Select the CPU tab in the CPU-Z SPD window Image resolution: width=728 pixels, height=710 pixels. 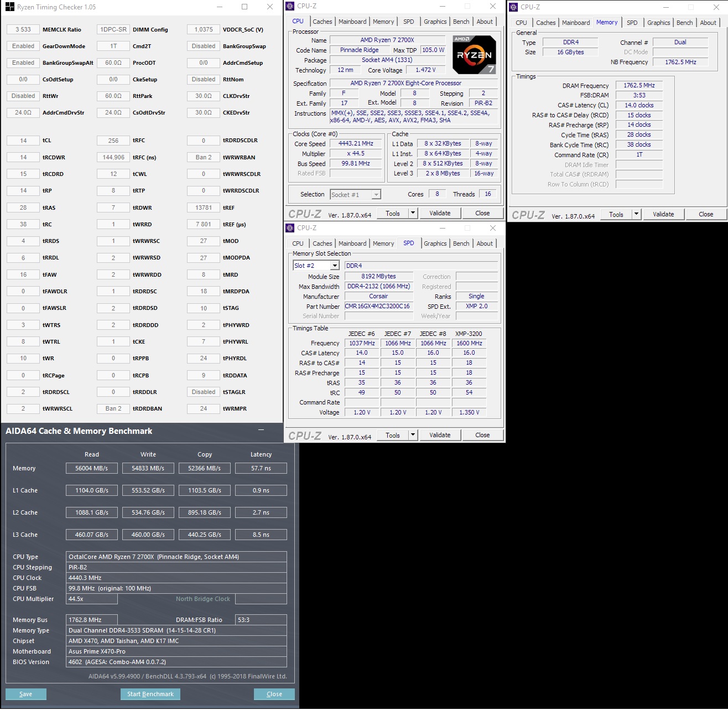[298, 243]
